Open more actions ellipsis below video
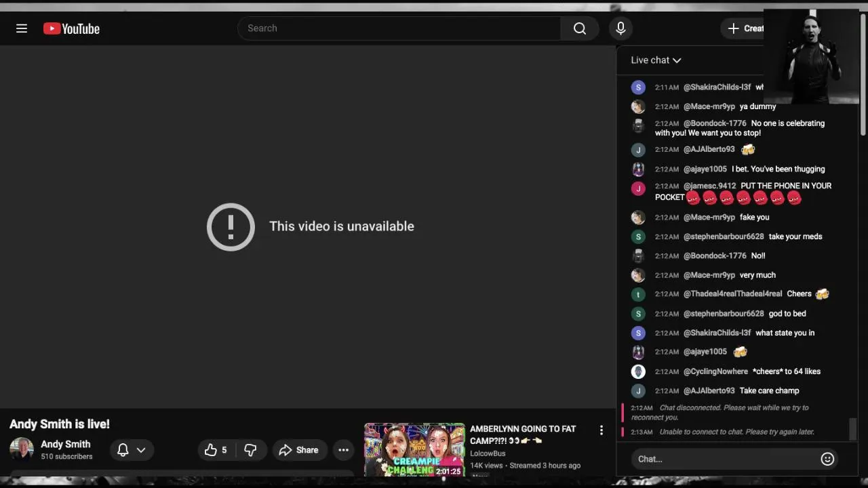Image resolution: width=868 pixels, height=488 pixels. click(344, 450)
